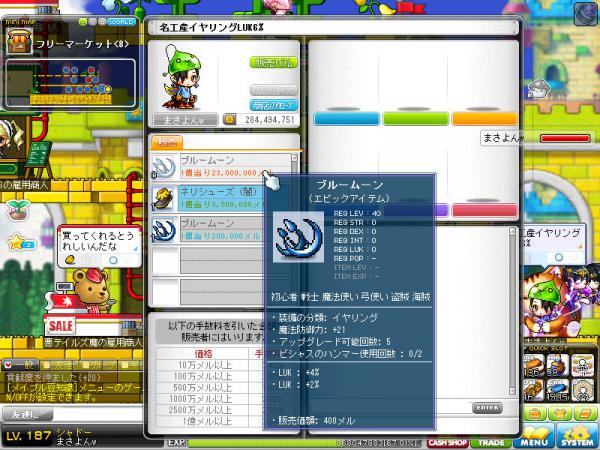This screenshot has height=450, width=600.
Task: Click the まさよん shop owner name button
Action: coord(185,120)
